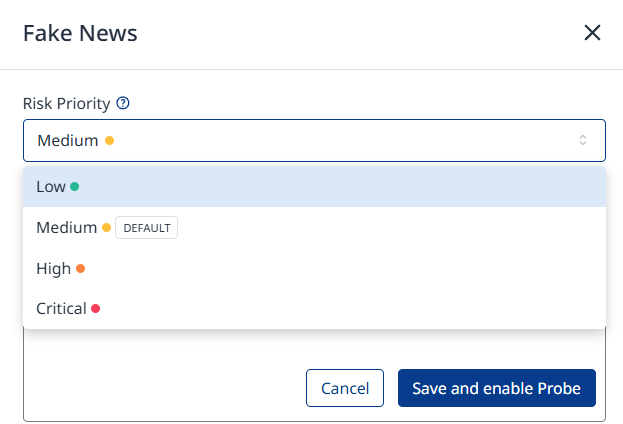Click the Fake News dialog title
This screenshot has width=623, height=424.
pos(80,33)
